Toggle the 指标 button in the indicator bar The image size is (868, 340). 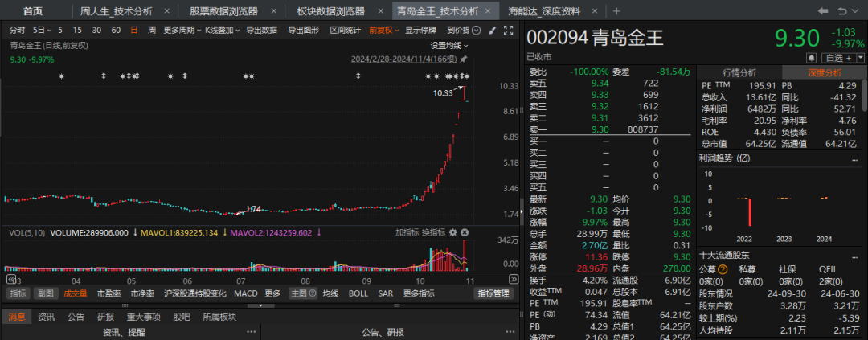[x=18, y=293]
